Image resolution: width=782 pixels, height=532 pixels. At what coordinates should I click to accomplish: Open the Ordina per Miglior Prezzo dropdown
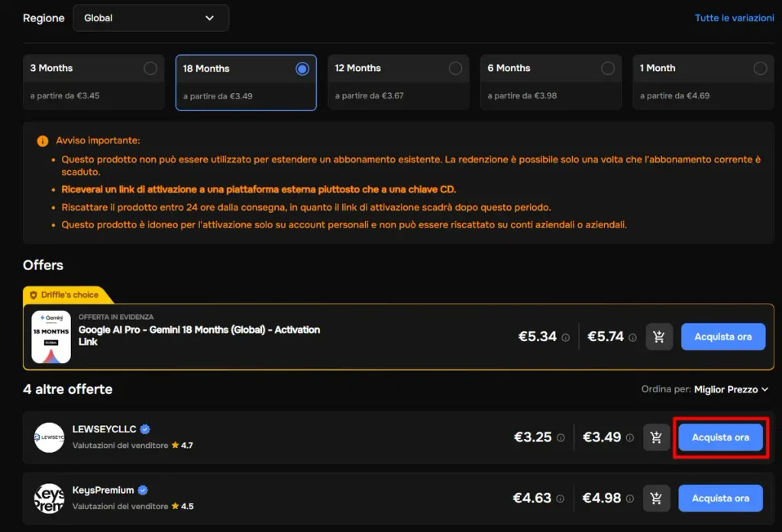click(x=731, y=389)
